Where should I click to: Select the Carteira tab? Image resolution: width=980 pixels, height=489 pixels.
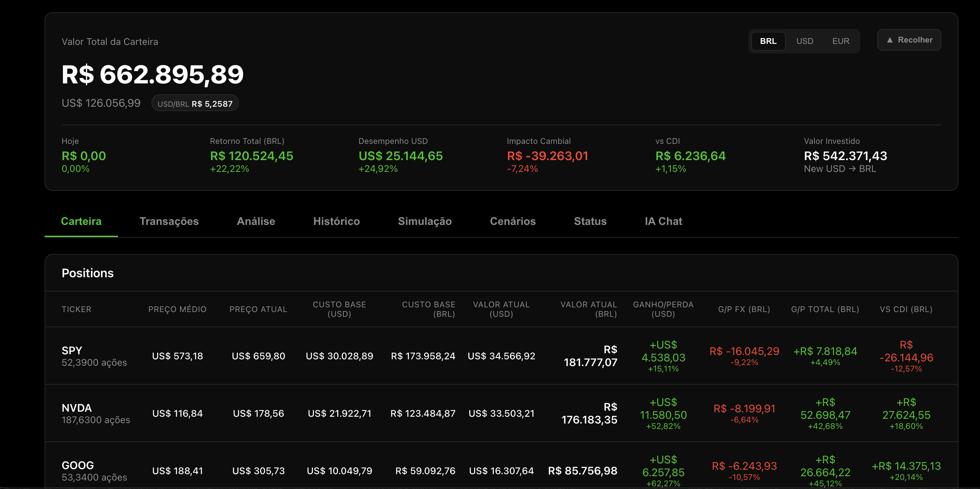(x=81, y=221)
